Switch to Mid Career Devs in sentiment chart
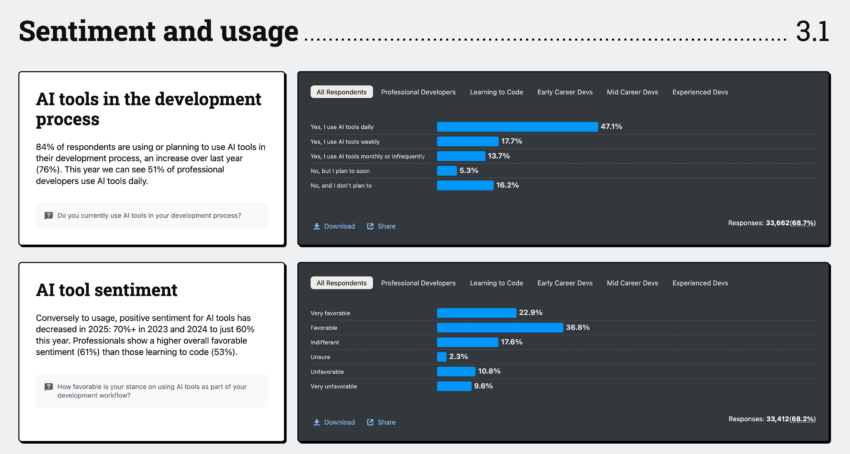The height and width of the screenshot is (454, 850). pyautogui.click(x=632, y=283)
